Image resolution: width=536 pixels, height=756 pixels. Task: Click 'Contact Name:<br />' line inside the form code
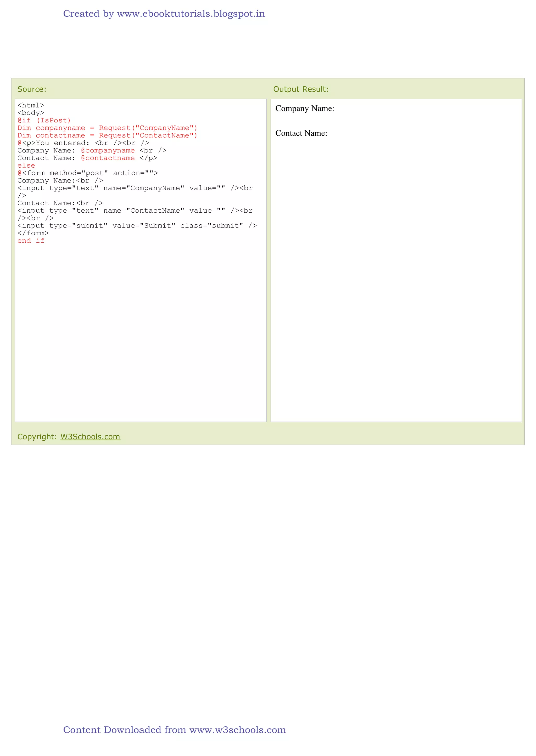pyautogui.click(x=60, y=203)
